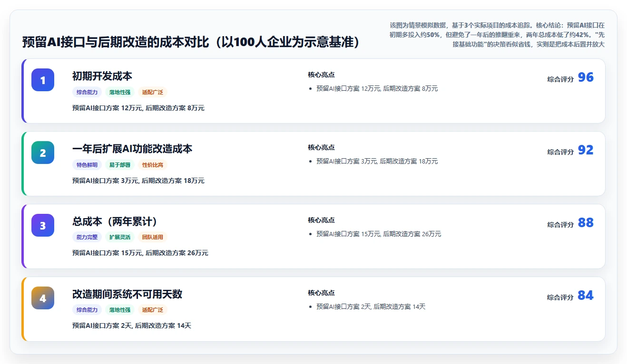Select the 初期开发成本 card title
The width and height of the screenshot is (627, 364).
[x=102, y=76]
